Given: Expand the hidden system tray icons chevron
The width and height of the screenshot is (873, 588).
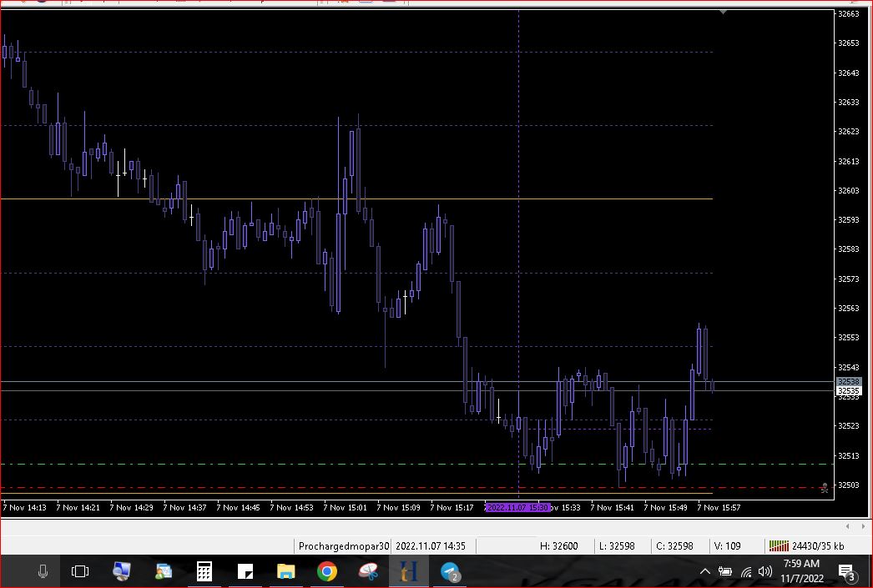Looking at the screenshot, I should click(x=705, y=571).
